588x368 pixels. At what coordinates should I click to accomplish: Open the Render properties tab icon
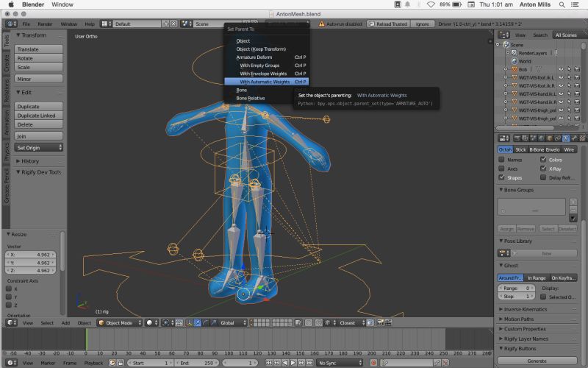coord(517,138)
